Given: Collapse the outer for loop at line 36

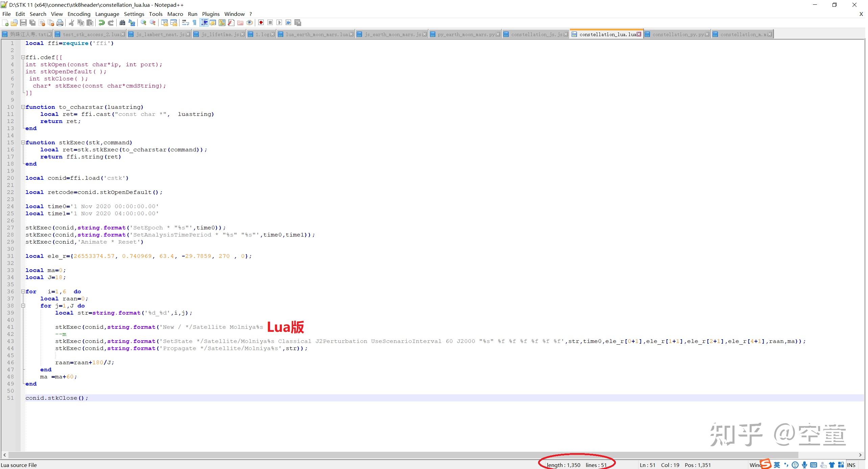Looking at the screenshot, I should pos(23,291).
